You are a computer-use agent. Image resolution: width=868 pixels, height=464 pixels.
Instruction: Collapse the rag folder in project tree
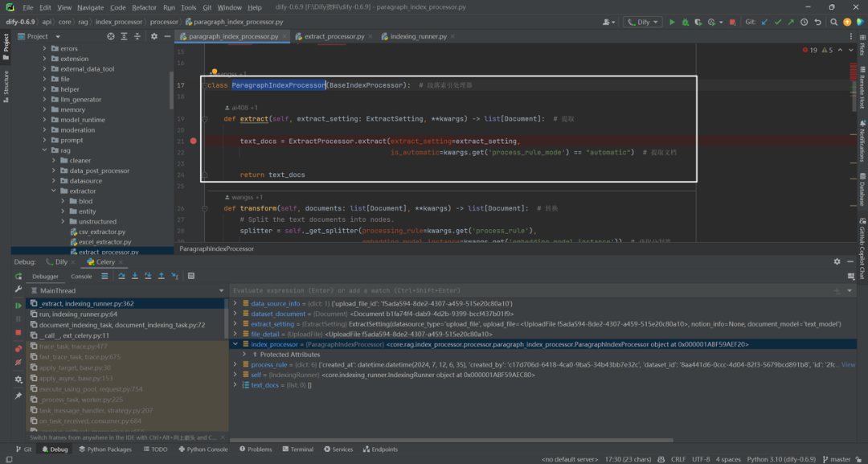(x=44, y=150)
